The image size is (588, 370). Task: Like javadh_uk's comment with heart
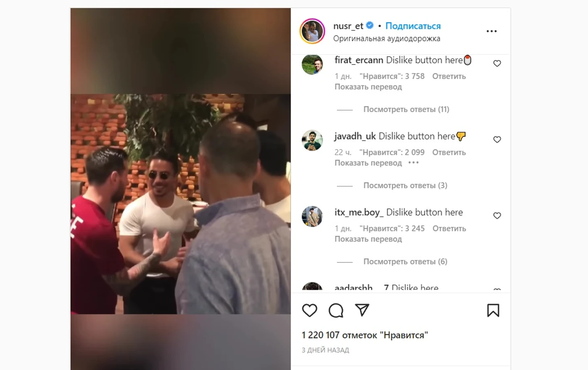(x=497, y=139)
